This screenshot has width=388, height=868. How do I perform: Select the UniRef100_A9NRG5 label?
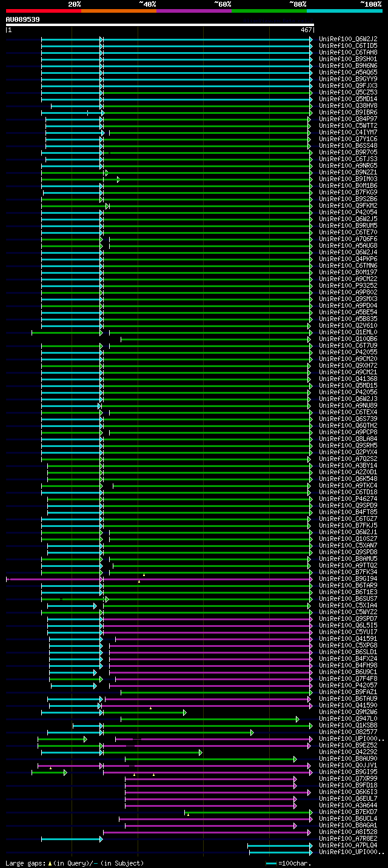tap(348, 165)
